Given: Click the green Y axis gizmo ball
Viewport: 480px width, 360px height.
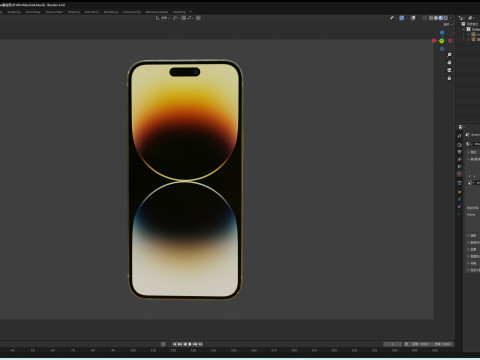Looking at the screenshot, I should pyautogui.click(x=442, y=41).
